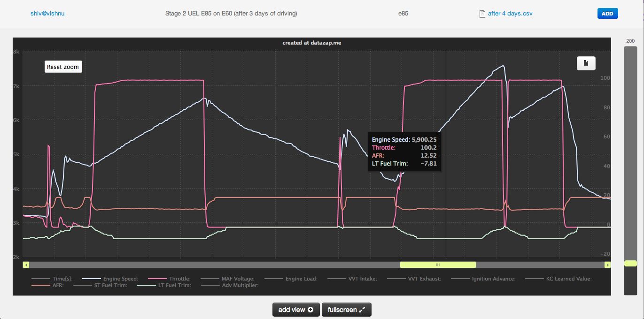Open the shiv@vishnu user link
The height and width of the screenshot is (319, 644).
(x=47, y=14)
